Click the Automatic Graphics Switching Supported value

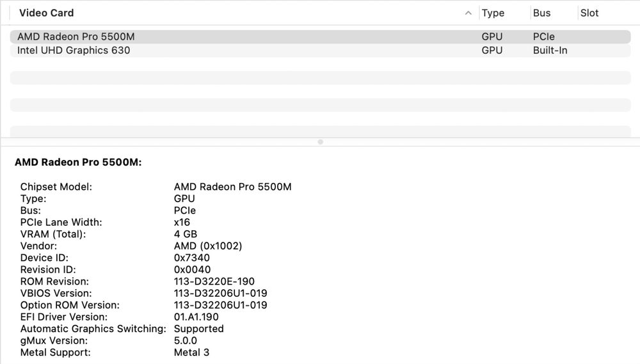click(x=199, y=329)
